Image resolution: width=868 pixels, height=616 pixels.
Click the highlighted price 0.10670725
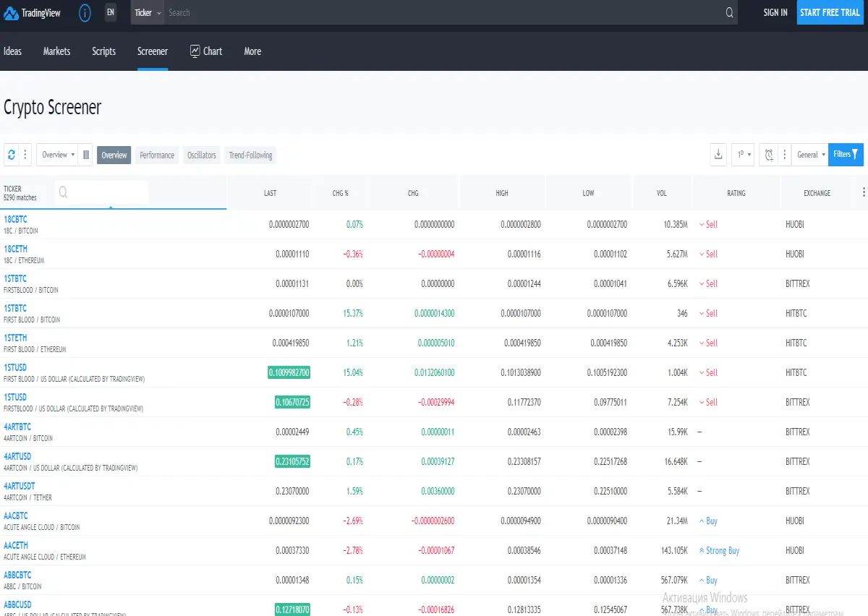[292, 402]
